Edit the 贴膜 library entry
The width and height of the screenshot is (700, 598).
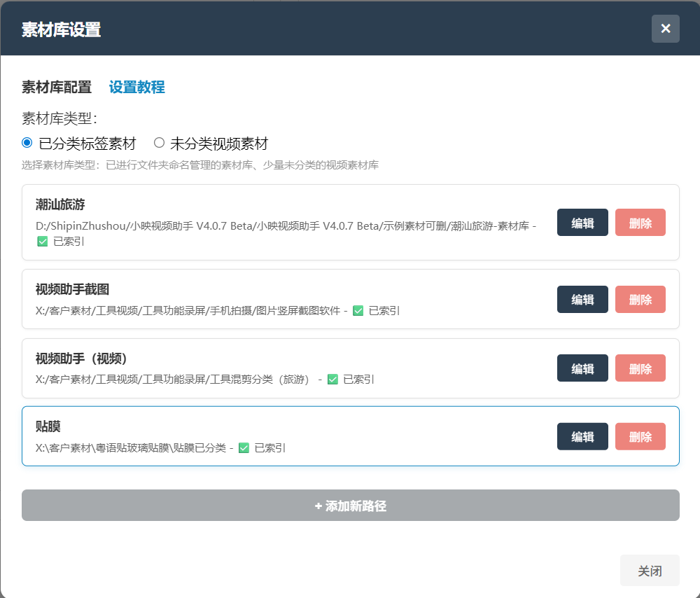coord(582,436)
